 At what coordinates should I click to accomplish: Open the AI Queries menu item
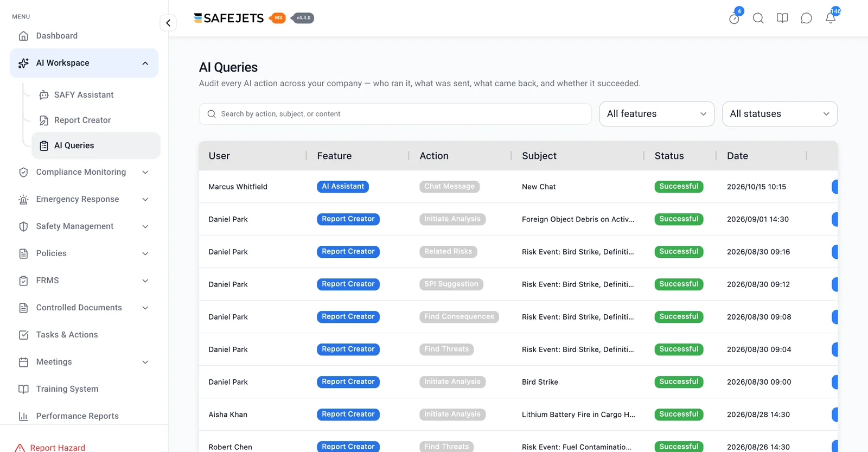[x=96, y=145]
